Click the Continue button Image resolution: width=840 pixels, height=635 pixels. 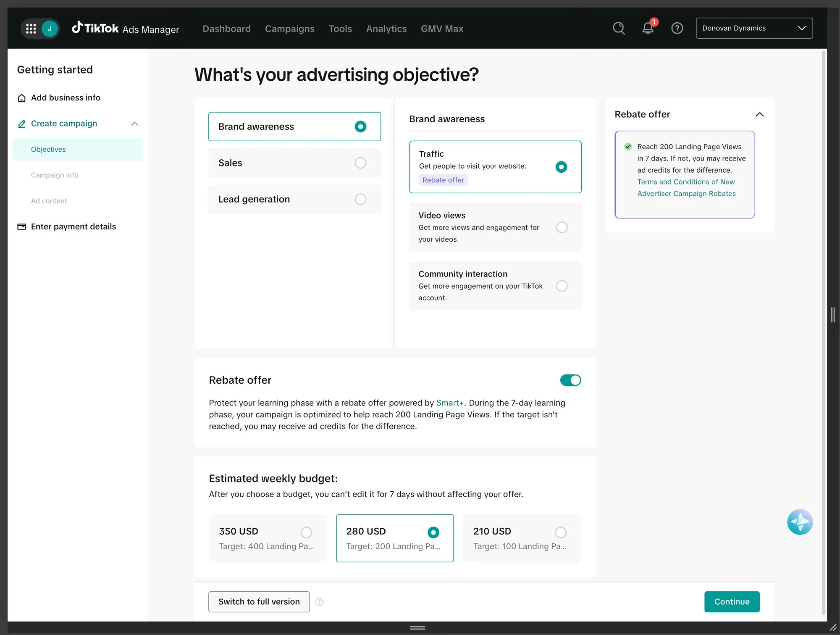[732, 602]
